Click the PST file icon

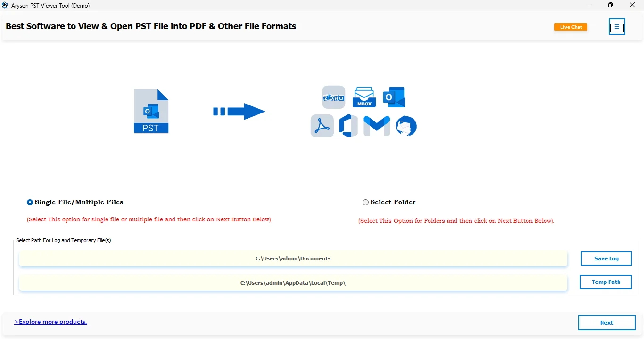[x=151, y=111]
